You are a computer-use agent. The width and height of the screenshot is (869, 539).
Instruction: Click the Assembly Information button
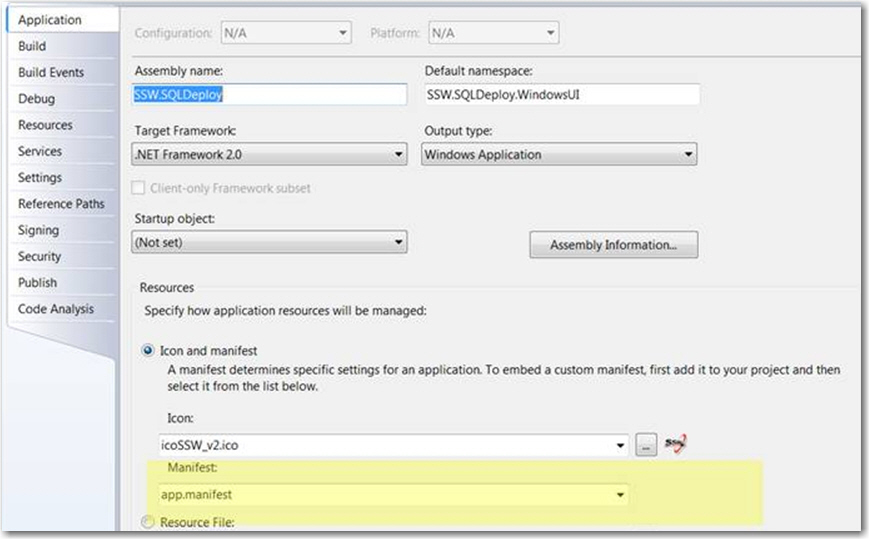[613, 245]
